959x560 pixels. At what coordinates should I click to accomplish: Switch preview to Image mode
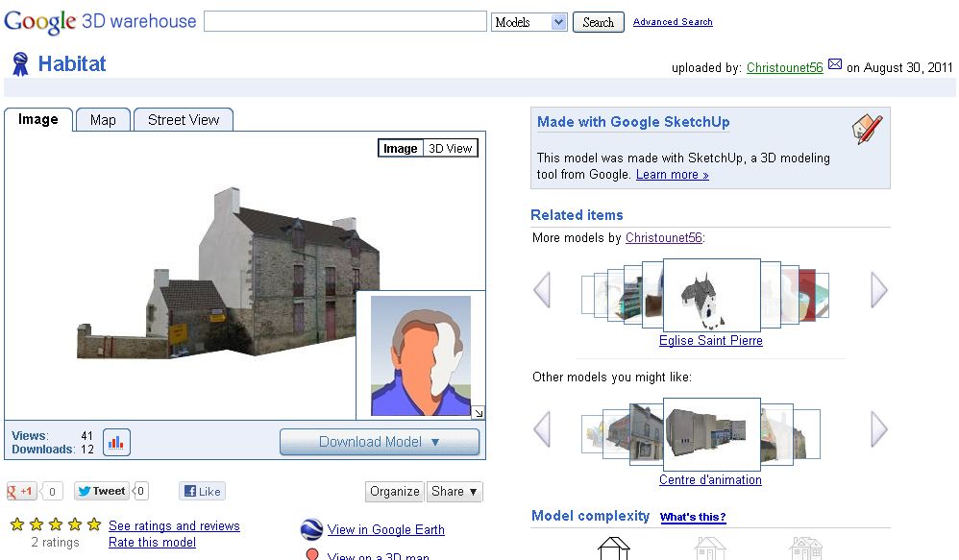(x=400, y=149)
